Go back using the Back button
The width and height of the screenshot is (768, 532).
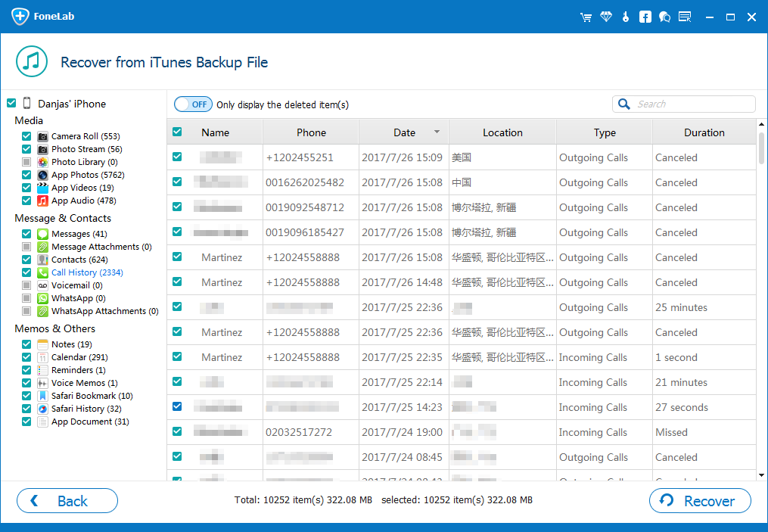(67, 501)
